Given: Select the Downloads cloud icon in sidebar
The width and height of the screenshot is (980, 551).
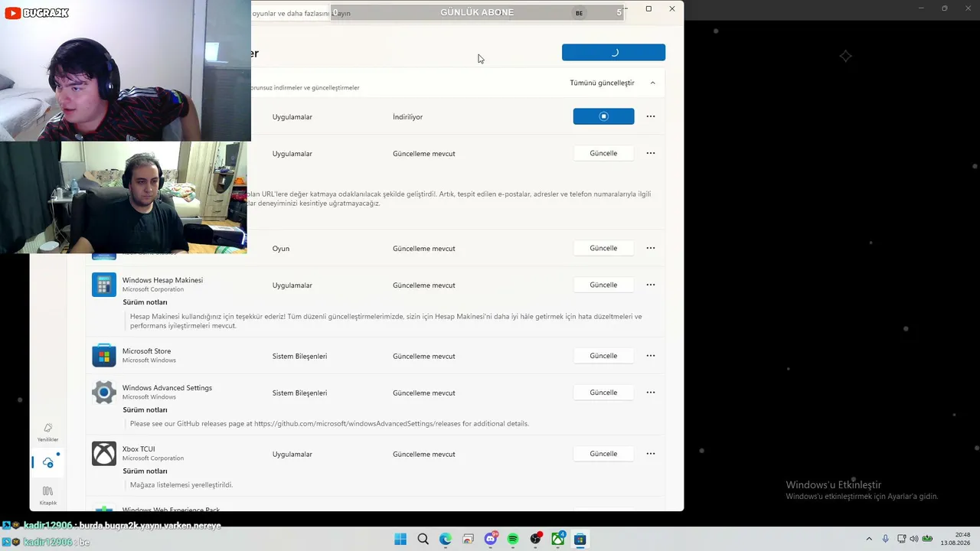Looking at the screenshot, I should pyautogui.click(x=47, y=463).
